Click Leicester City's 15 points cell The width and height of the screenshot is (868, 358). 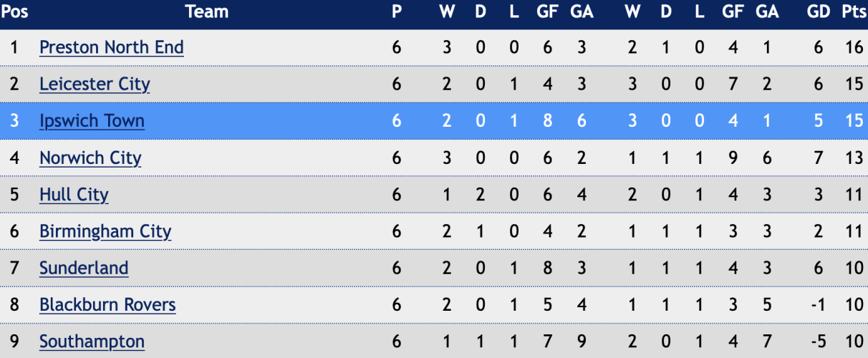tap(854, 84)
